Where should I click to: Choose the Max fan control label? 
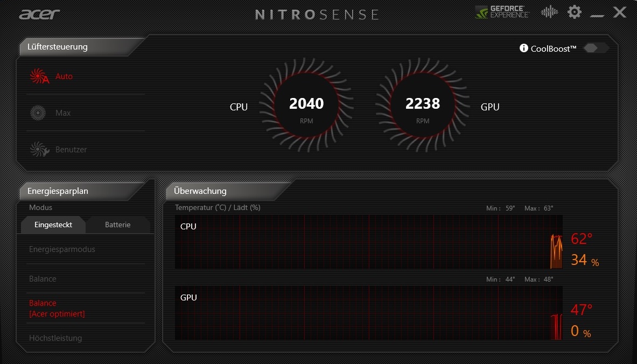pos(63,113)
